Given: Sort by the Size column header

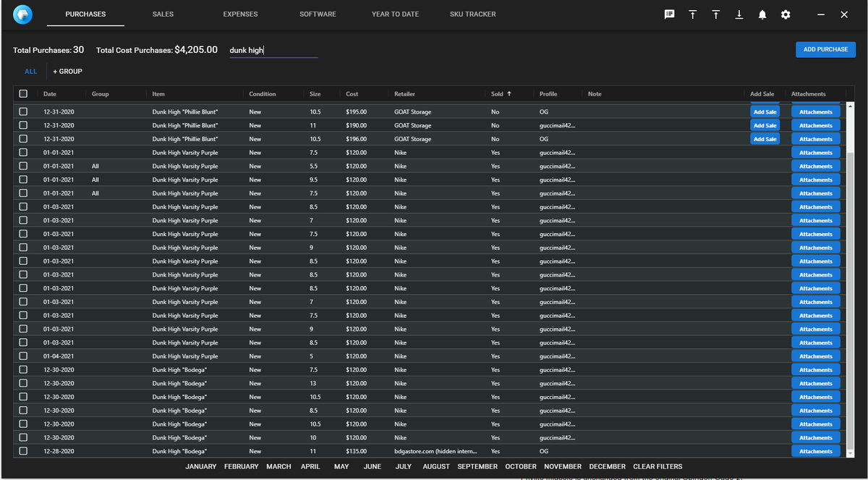Looking at the screenshot, I should (x=315, y=93).
